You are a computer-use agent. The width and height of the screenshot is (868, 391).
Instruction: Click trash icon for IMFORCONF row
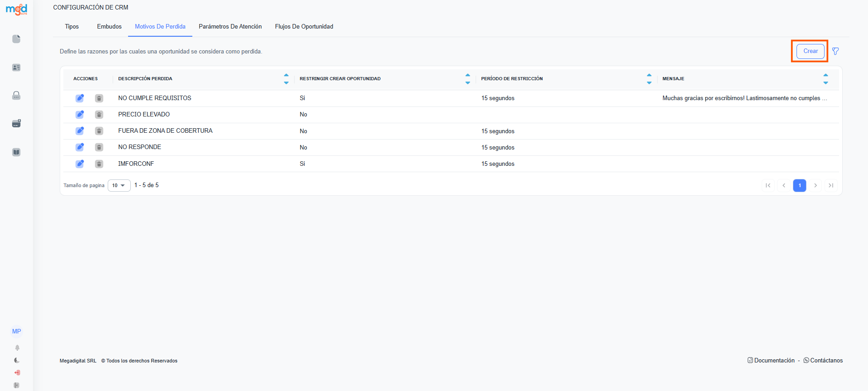click(99, 164)
